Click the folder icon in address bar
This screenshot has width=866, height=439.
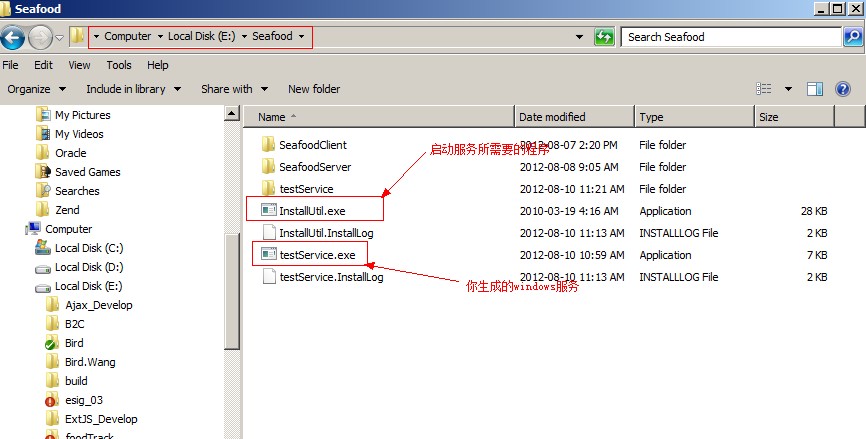[x=77, y=36]
